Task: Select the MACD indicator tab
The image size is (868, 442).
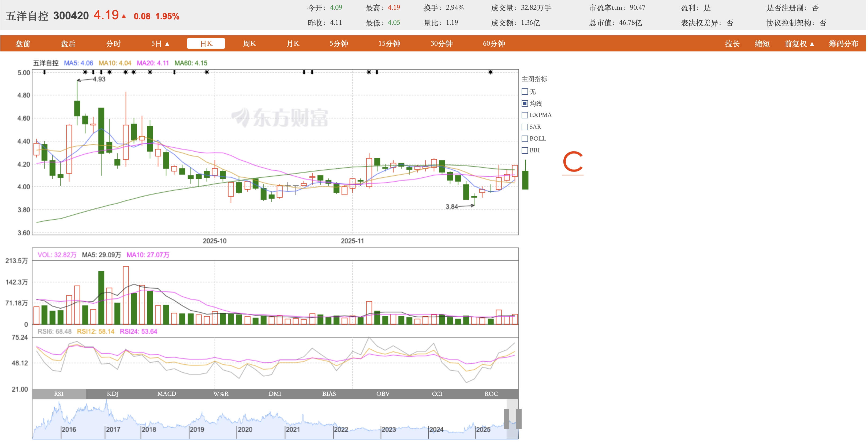Action: click(166, 394)
